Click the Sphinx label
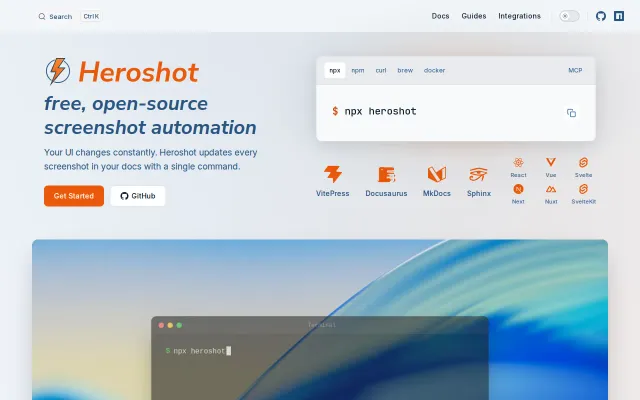 pyautogui.click(x=479, y=193)
